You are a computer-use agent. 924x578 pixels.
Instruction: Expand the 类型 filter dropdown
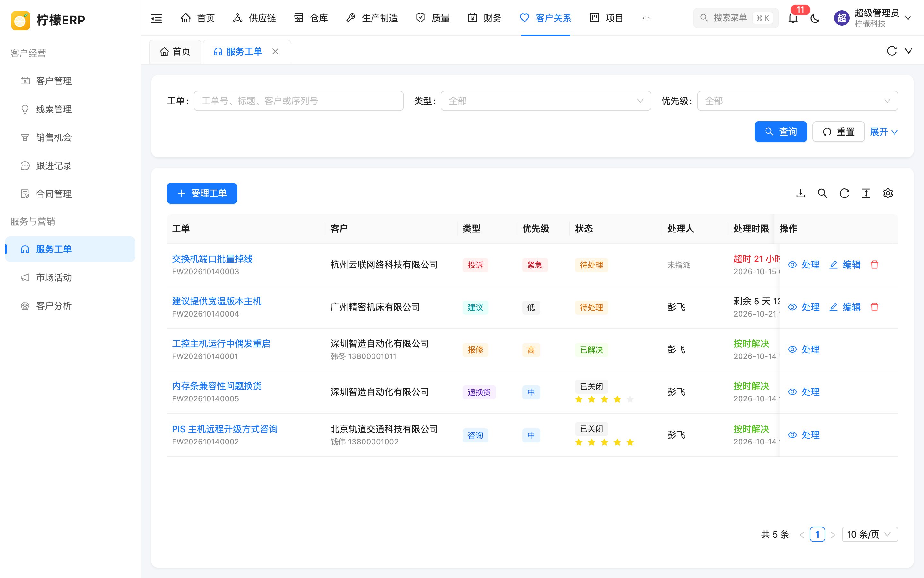[x=546, y=101]
